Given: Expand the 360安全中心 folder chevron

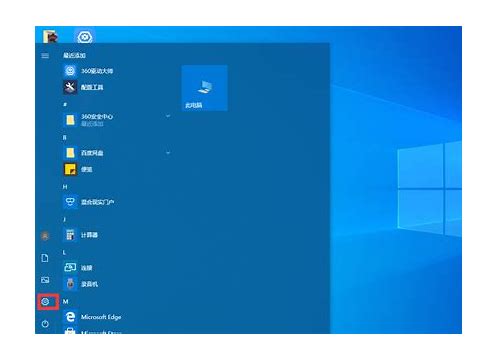Looking at the screenshot, I should pos(168,116).
